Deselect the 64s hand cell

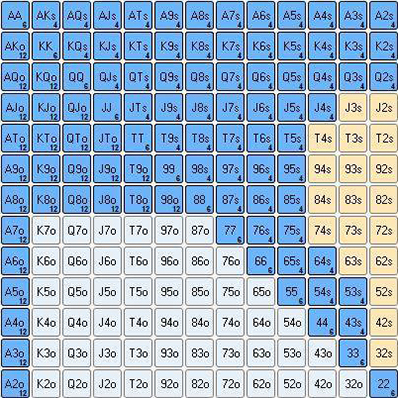[322, 261]
